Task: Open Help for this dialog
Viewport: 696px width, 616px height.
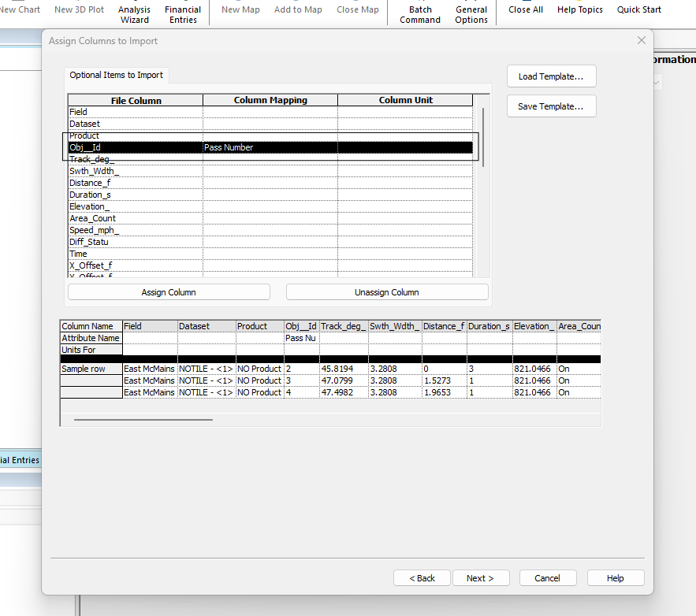Action: click(616, 578)
